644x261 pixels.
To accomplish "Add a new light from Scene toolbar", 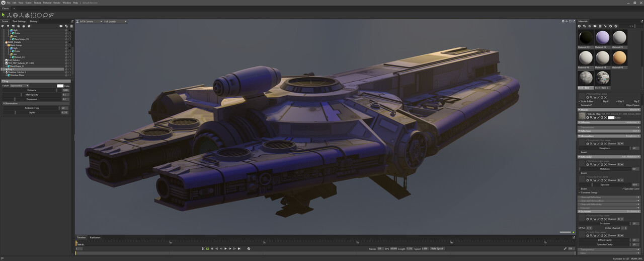I will [x=8, y=26].
